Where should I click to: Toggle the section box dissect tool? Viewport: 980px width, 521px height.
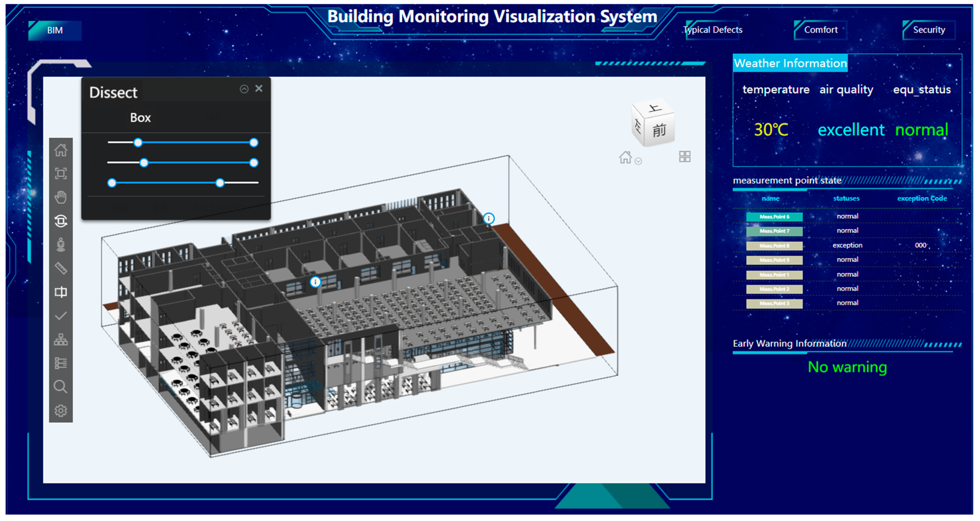61,292
